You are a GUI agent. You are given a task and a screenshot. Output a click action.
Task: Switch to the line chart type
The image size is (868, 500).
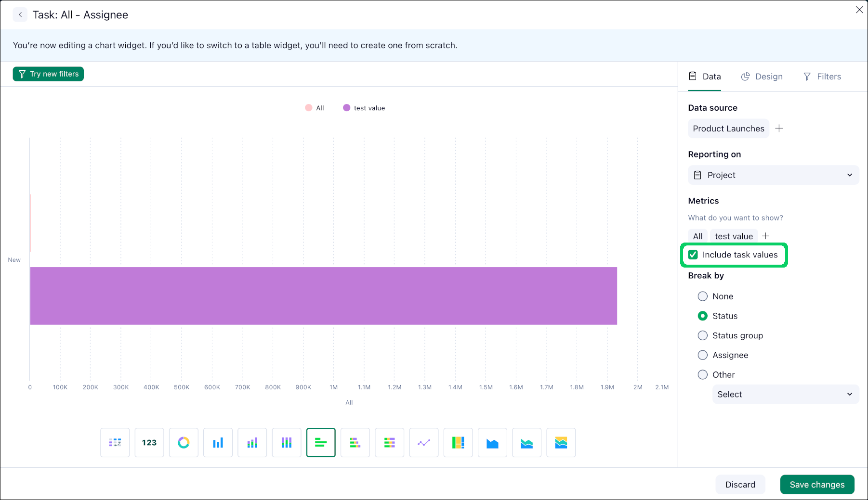424,442
